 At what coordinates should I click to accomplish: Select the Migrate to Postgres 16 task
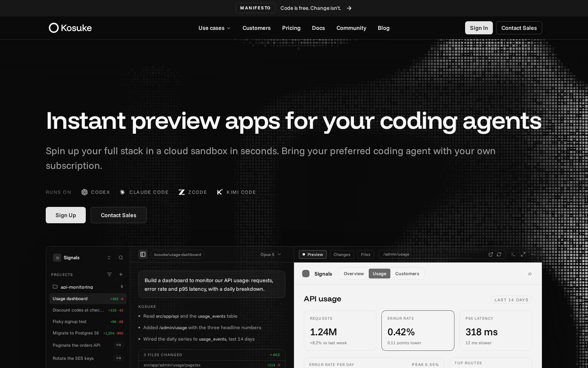[88, 333]
